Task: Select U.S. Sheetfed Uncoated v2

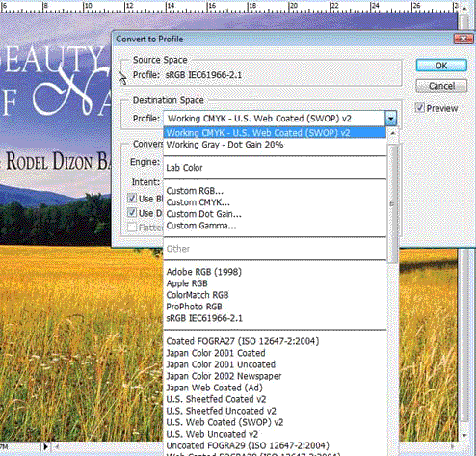Action: coord(275,411)
